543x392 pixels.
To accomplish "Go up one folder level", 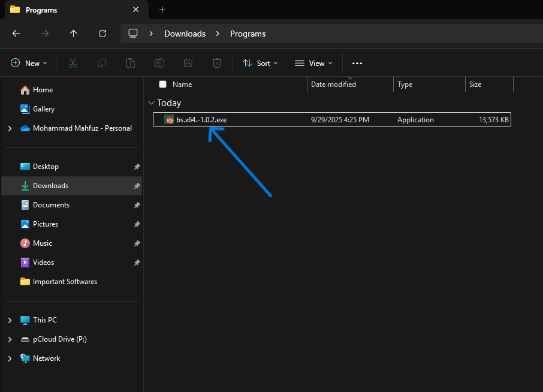I will tap(74, 34).
